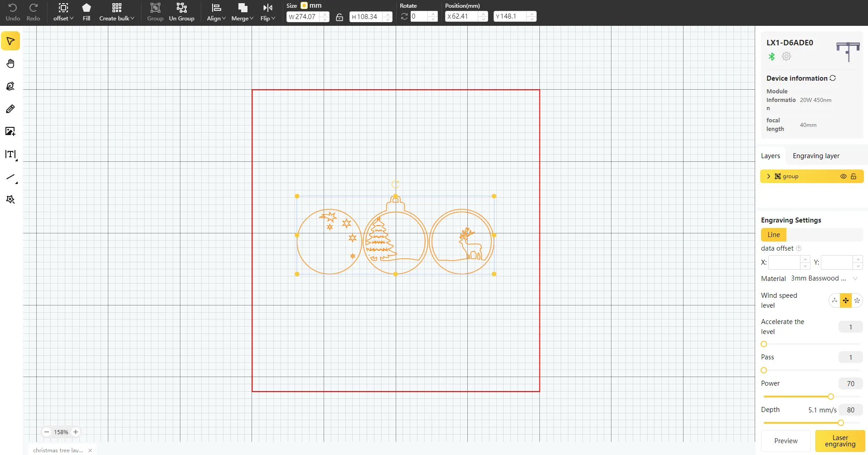
Task: Click the Preview button
Action: 786,441
